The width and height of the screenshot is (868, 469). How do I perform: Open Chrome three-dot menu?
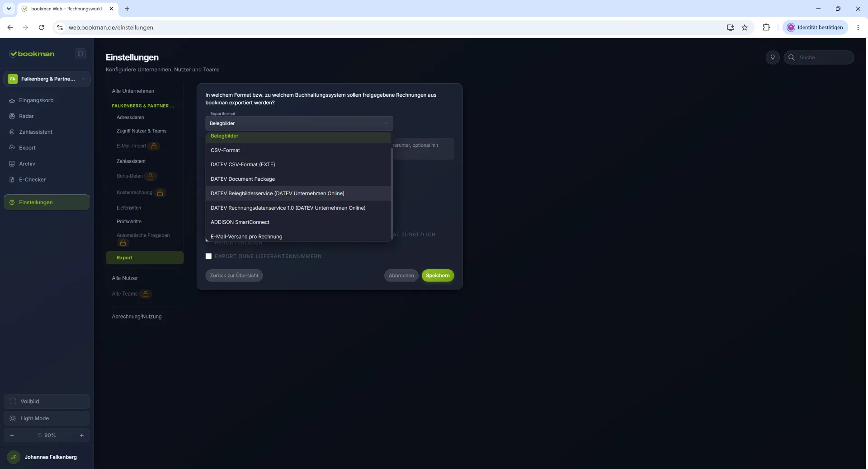pos(858,28)
